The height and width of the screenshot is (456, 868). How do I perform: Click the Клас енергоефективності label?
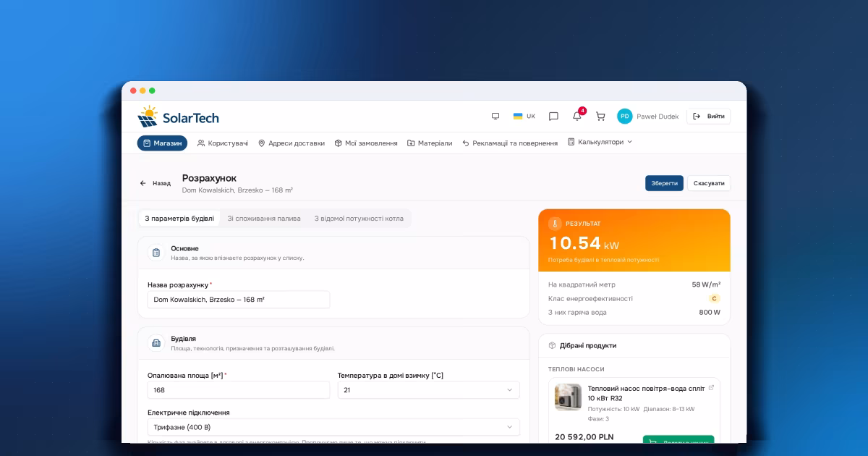tap(590, 298)
